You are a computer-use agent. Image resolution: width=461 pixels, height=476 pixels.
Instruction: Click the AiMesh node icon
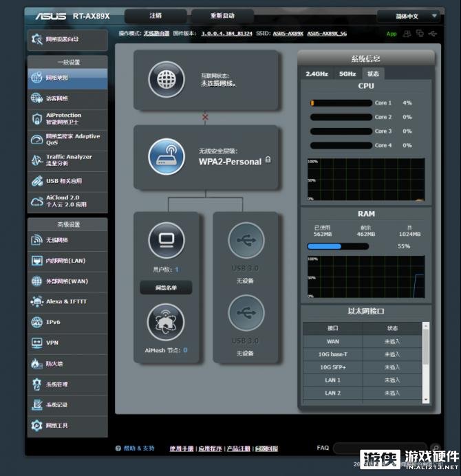[166, 322]
